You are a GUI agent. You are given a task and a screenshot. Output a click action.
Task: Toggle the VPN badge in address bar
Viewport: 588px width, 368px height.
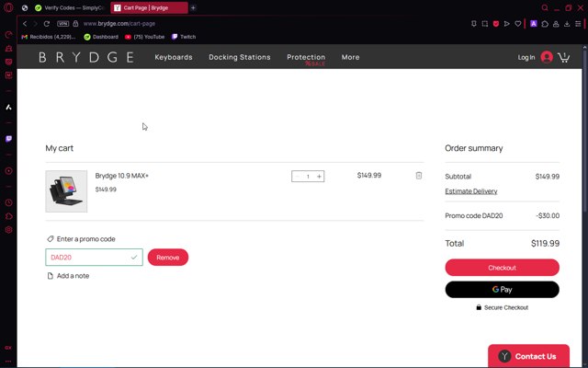pyautogui.click(x=63, y=24)
